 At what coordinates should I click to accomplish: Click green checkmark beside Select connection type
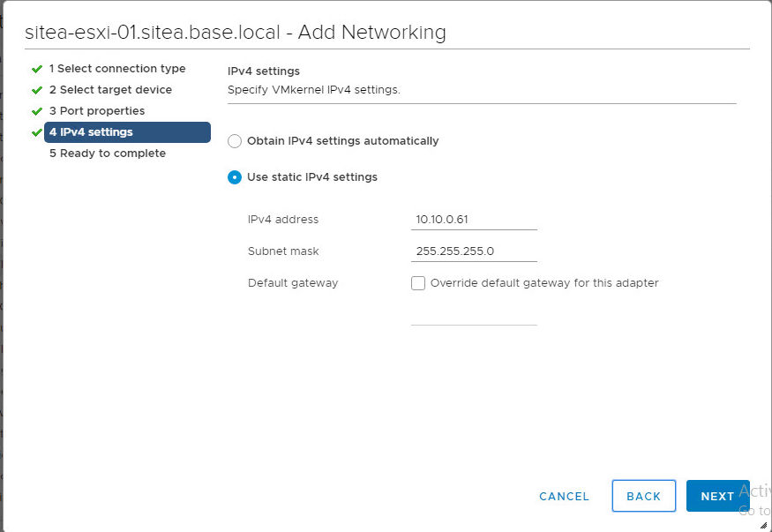tap(37, 69)
